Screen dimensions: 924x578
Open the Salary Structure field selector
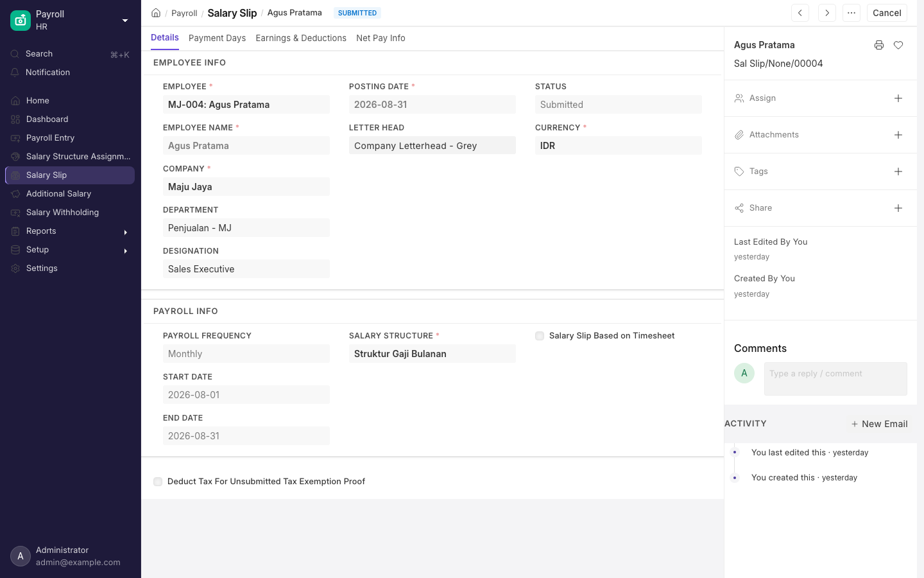tap(432, 354)
